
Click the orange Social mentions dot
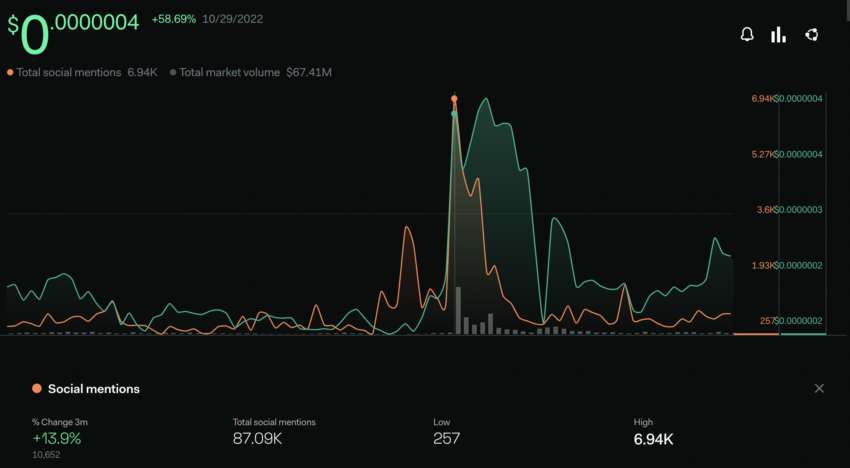[37, 388]
